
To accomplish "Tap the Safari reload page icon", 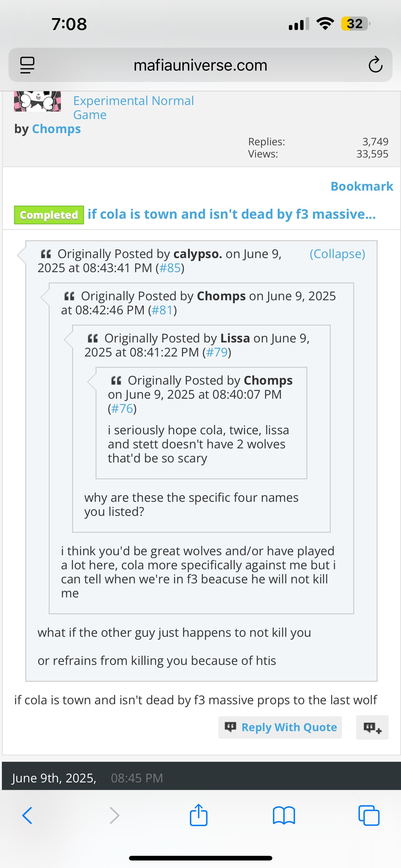I will [375, 65].
